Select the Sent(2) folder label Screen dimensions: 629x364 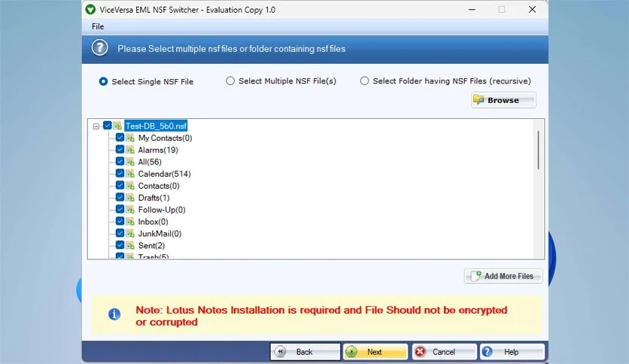tap(151, 245)
